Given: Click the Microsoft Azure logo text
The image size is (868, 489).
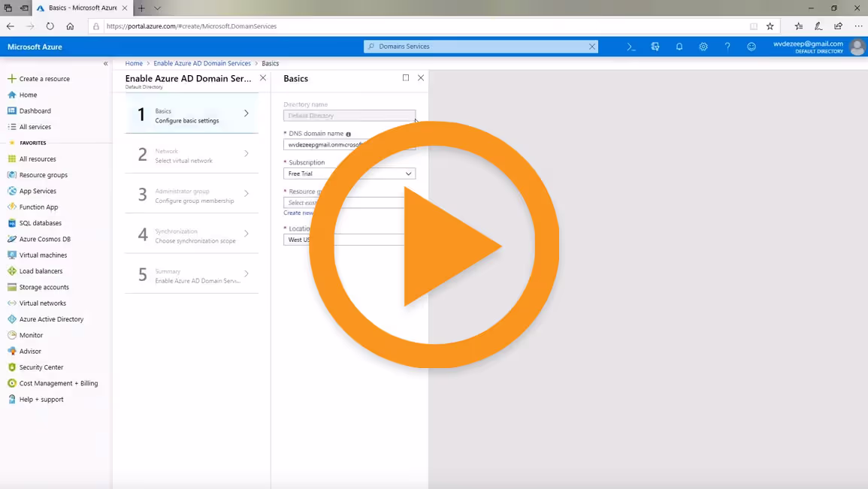Looking at the screenshot, I should [x=35, y=47].
